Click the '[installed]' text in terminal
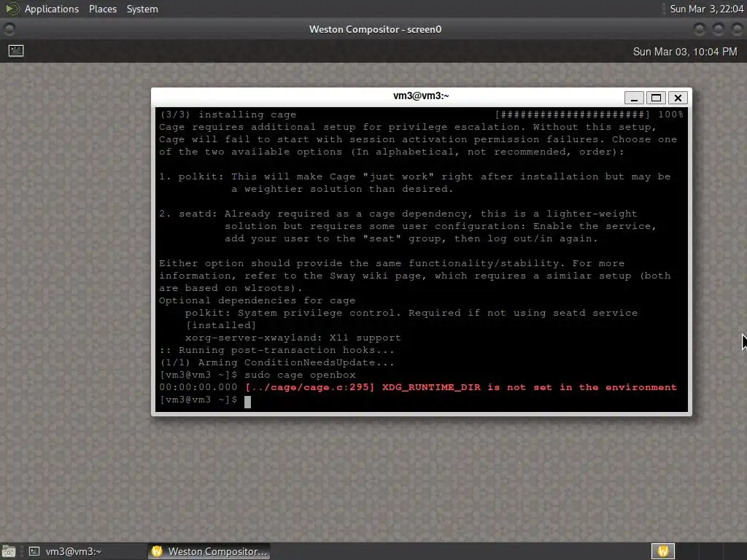The width and height of the screenshot is (747, 560). (x=221, y=325)
